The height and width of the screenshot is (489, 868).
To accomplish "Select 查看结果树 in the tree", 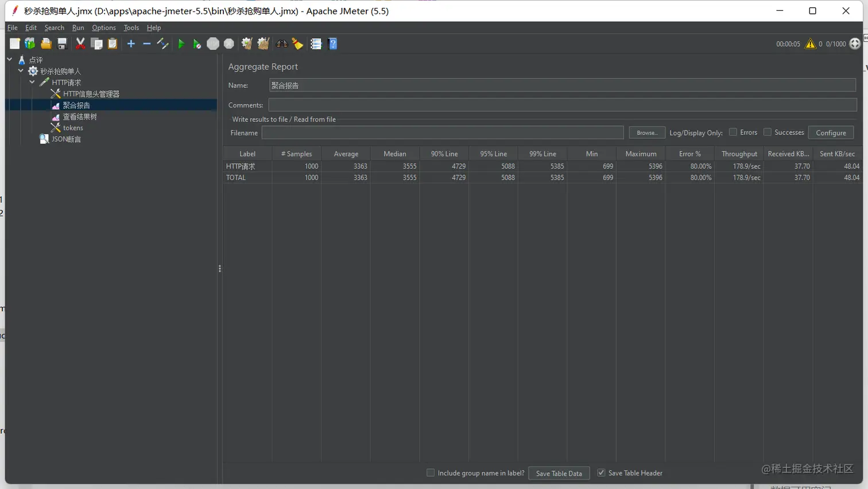I will pyautogui.click(x=80, y=117).
